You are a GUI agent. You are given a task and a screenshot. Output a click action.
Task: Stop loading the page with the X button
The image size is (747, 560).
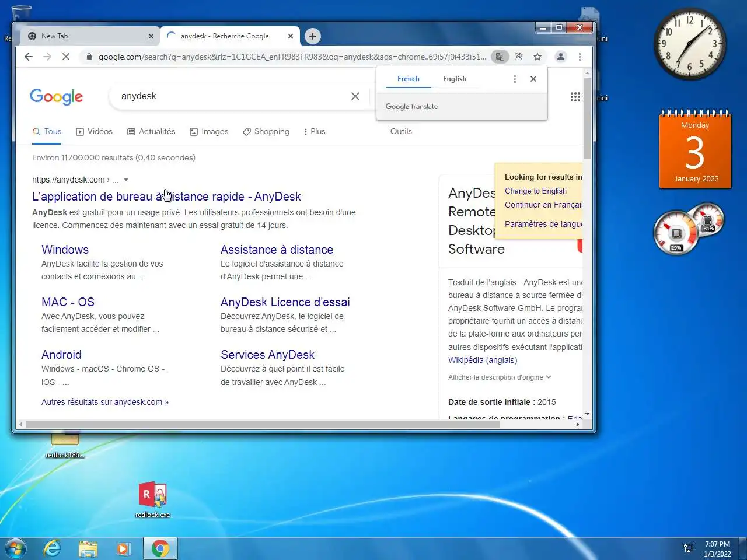coord(66,57)
